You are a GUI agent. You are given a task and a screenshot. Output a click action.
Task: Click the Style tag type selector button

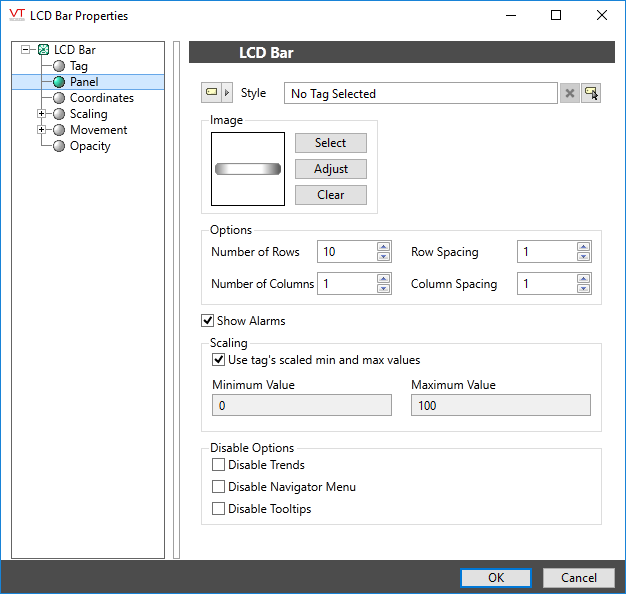pyautogui.click(x=217, y=93)
